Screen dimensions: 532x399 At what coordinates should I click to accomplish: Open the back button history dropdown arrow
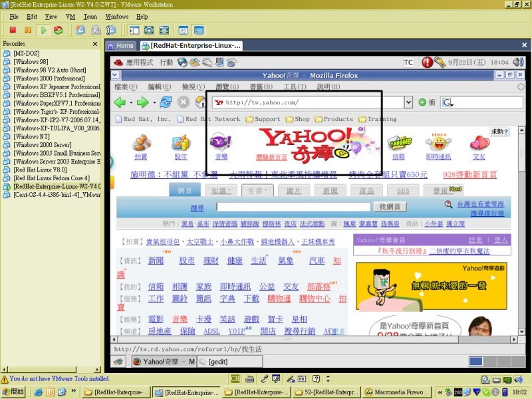click(131, 102)
